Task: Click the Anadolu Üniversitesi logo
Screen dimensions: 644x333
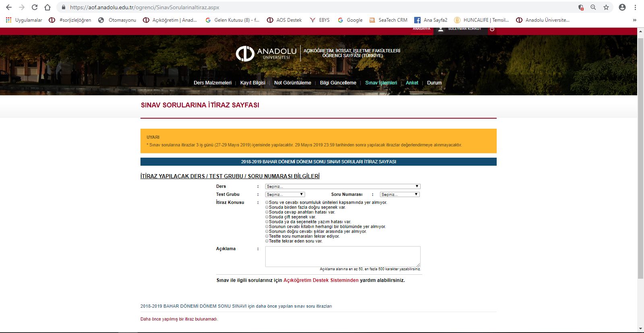Action: (266, 53)
